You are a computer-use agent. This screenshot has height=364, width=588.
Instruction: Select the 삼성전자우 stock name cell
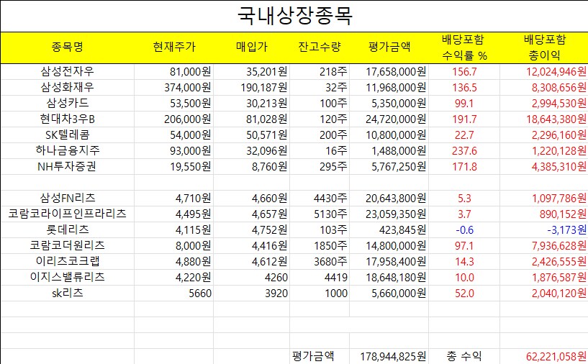tap(68, 72)
